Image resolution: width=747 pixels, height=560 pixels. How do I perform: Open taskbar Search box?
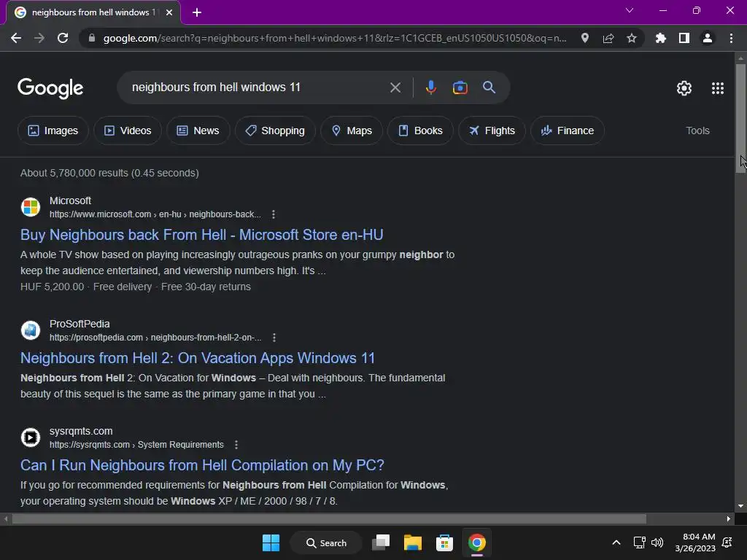pos(326,542)
